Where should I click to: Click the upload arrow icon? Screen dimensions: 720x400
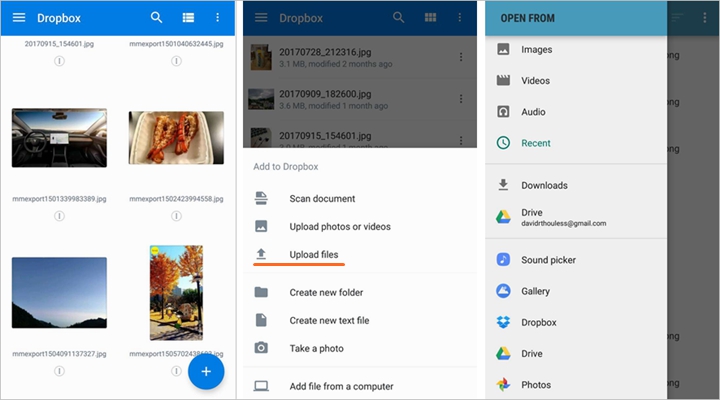click(x=261, y=254)
